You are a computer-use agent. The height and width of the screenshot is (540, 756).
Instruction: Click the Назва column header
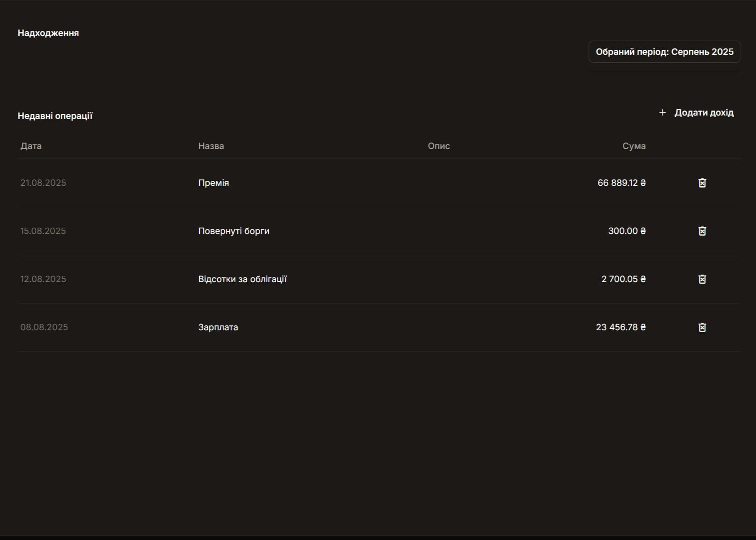pyautogui.click(x=211, y=146)
